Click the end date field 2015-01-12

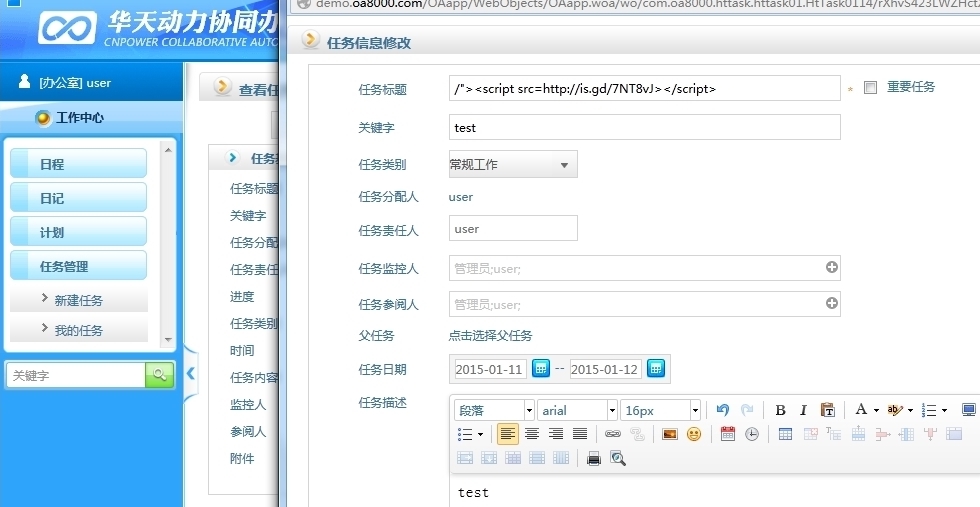[x=605, y=369]
